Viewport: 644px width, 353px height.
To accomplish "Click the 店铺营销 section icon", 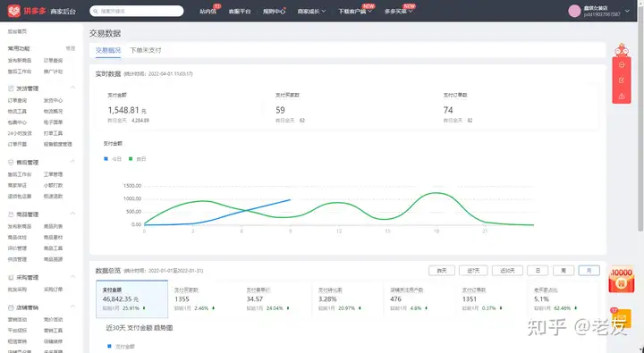I will pyautogui.click(x=11, y=307).
